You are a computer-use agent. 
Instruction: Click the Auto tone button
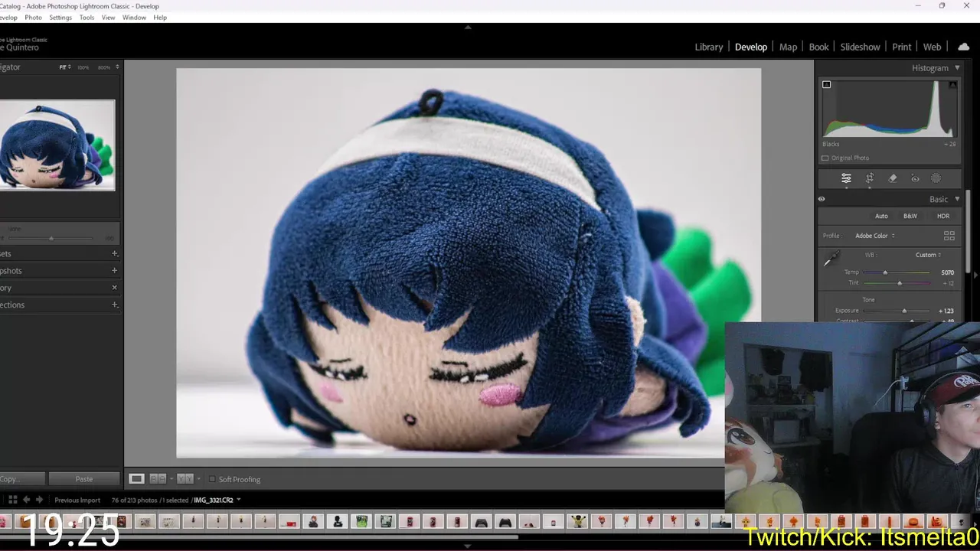(x=881, y=216)
